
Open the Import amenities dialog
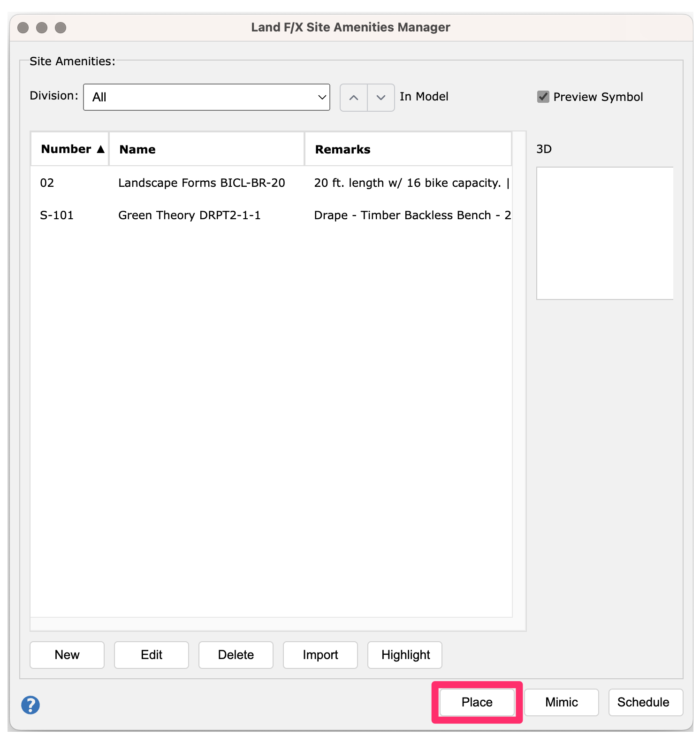(320, 655)
